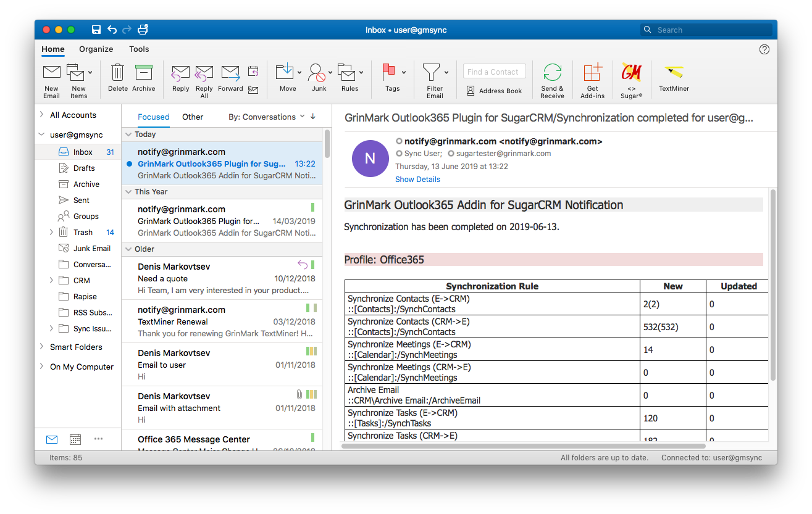Open the Email with attachment message

[222, 408]
